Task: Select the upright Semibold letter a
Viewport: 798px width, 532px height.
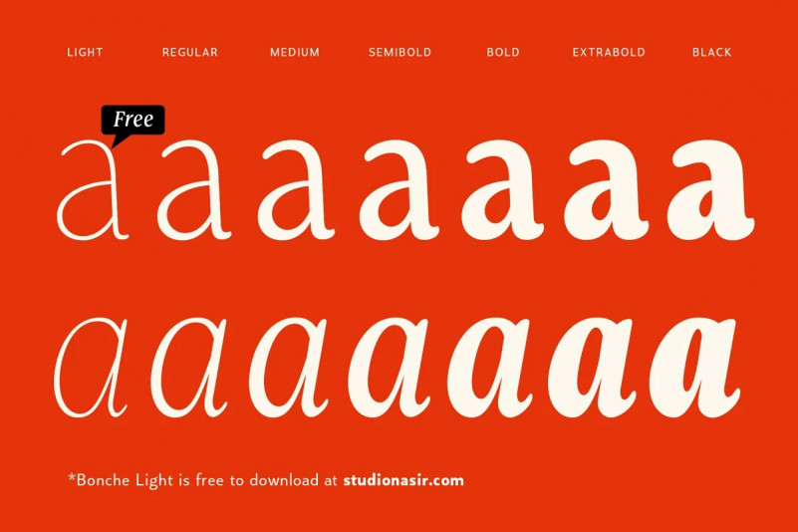Action: (399, 190)
